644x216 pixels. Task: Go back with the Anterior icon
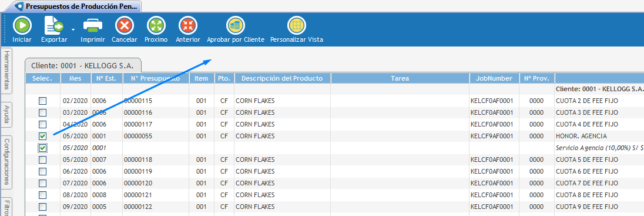point(187,26)
